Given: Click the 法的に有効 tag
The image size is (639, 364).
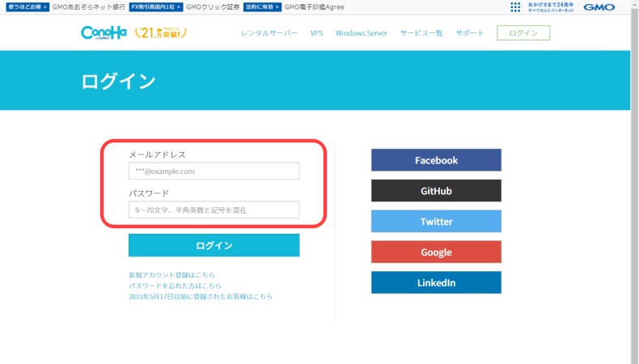Looking at the screenshot, I should 262,7.
